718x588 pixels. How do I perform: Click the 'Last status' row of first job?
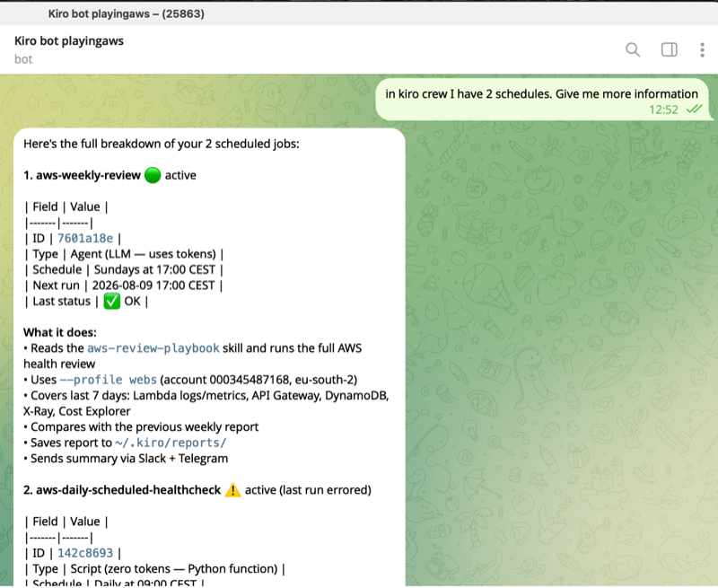click(x=86, y=302)
